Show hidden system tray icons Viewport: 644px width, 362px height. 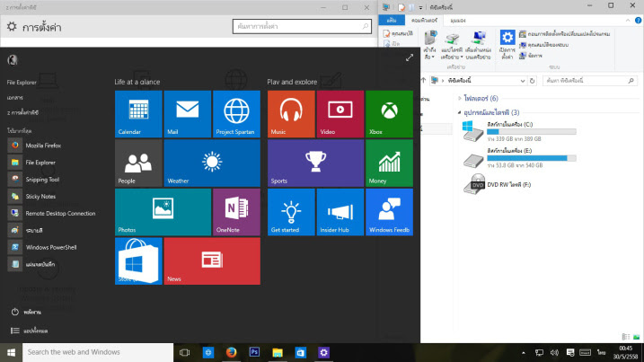click(524, 352)
